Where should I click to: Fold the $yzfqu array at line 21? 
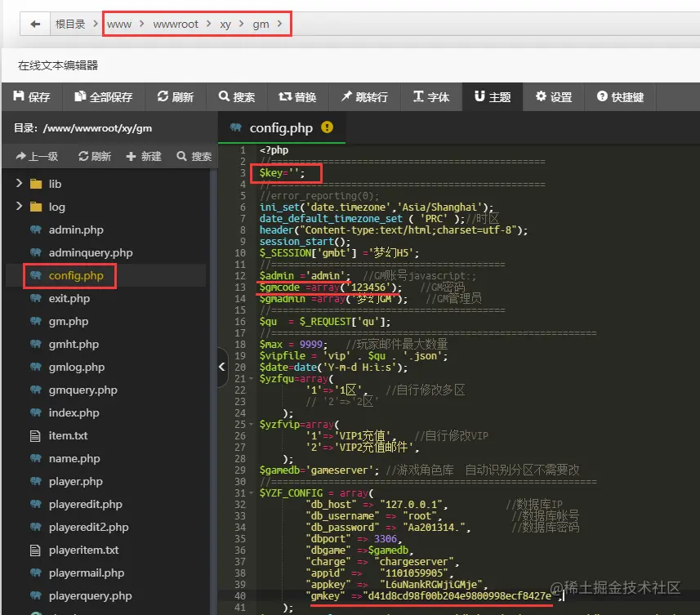coord(251,379)
